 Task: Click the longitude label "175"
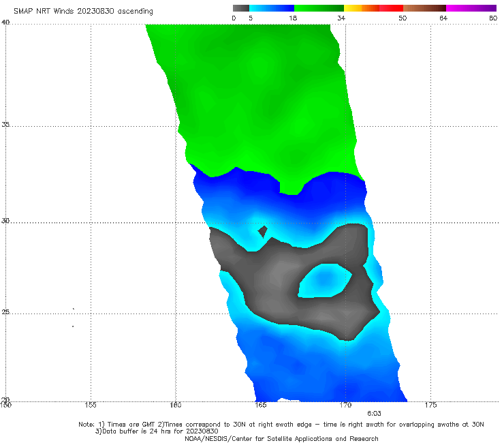pos(430,405)
